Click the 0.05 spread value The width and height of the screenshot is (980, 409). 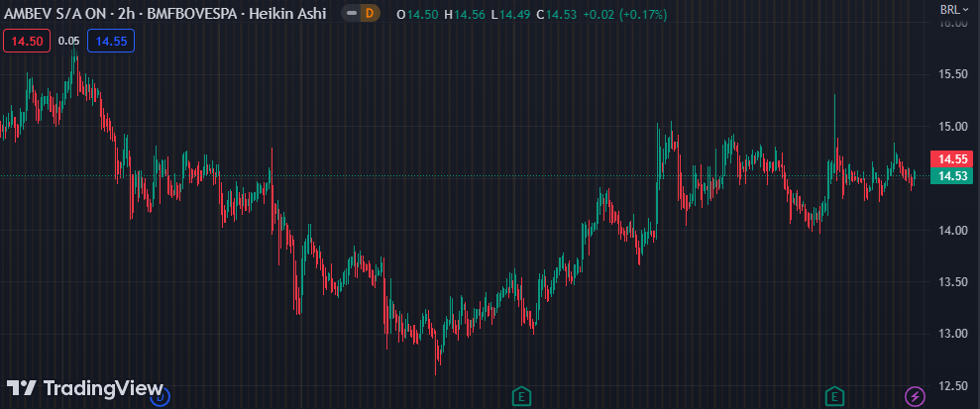click(68, 42)
